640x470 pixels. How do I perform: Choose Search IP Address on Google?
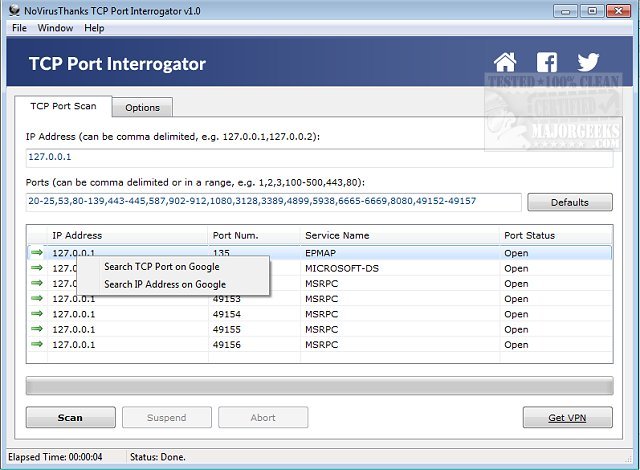click(x=164, y=284)
